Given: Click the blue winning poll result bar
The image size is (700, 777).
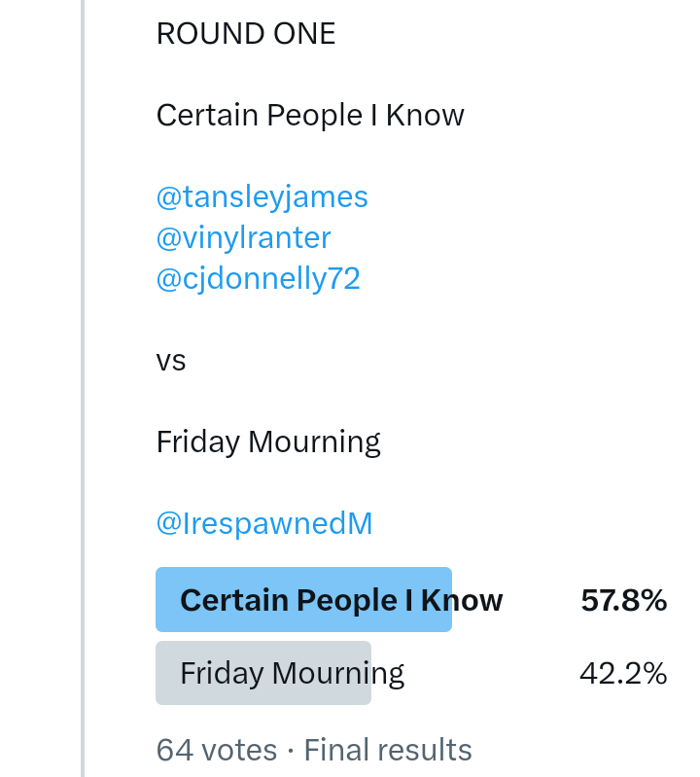Looking at the screenshot, I should pyautogui.click(x=303, y=600).
